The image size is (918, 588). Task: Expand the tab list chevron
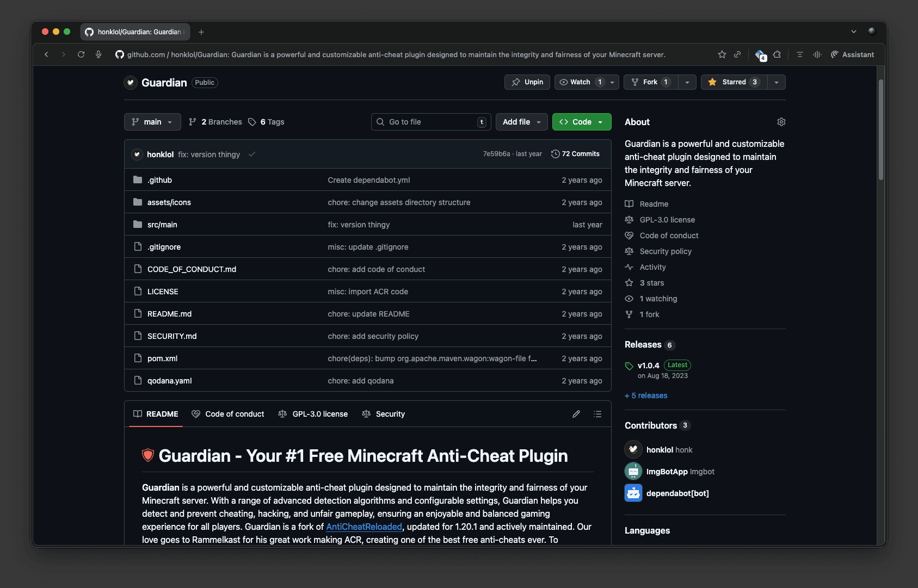click(x=854, y=32)
